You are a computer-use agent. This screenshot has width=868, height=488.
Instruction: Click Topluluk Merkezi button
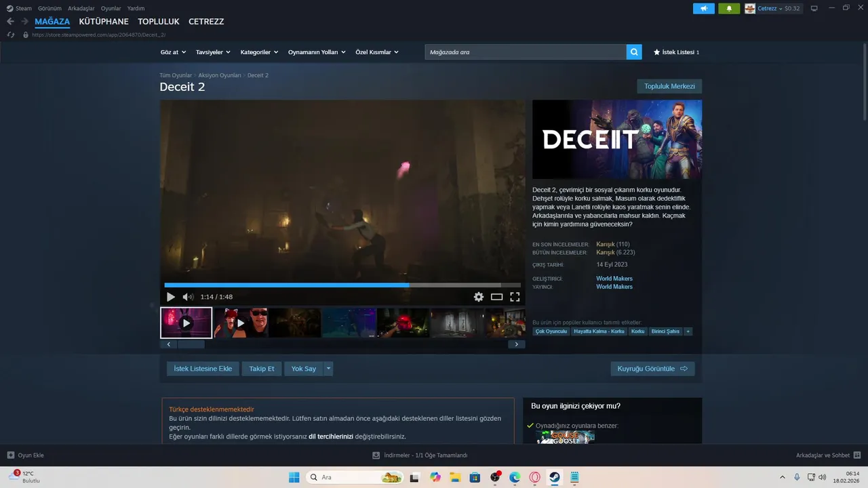click(x=669, y=86)
